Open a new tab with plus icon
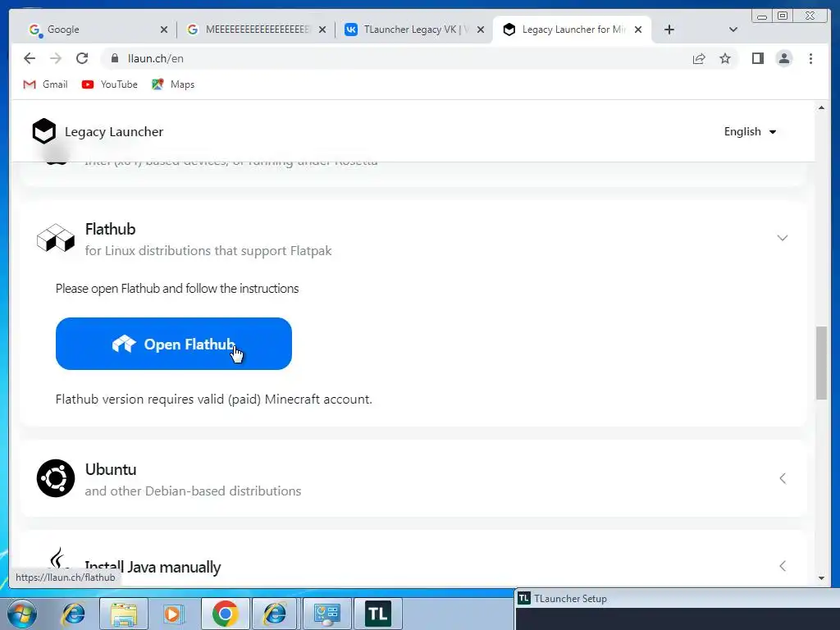Screen dimensions: 840x630 (669, 30)
